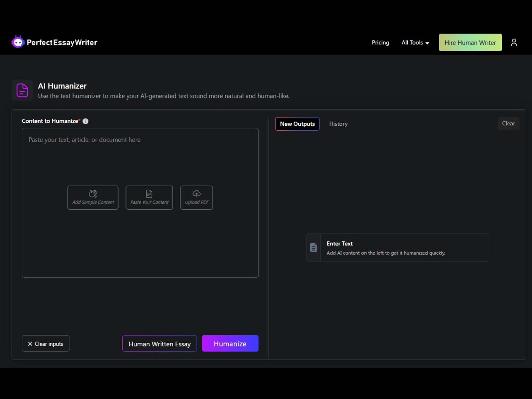Choose Paste Your Content
Viewport: 532px width, 399px height.
(149, 198)
